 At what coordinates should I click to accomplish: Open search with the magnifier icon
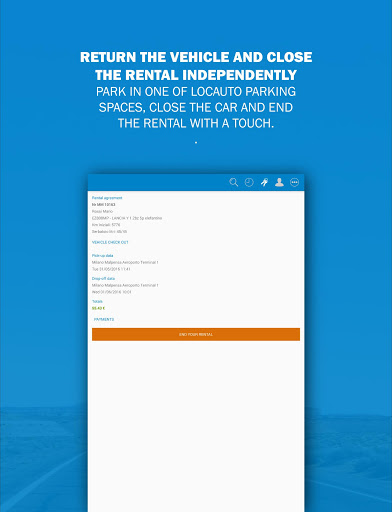click(234, 182)
